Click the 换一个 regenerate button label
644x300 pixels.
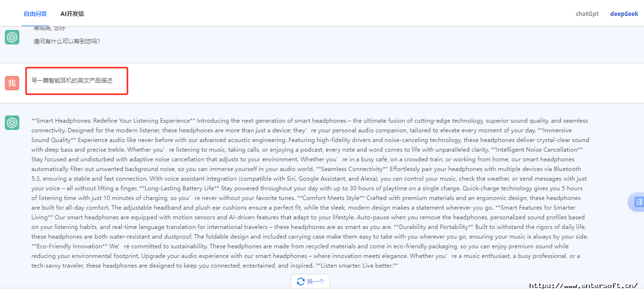[316, 281]
